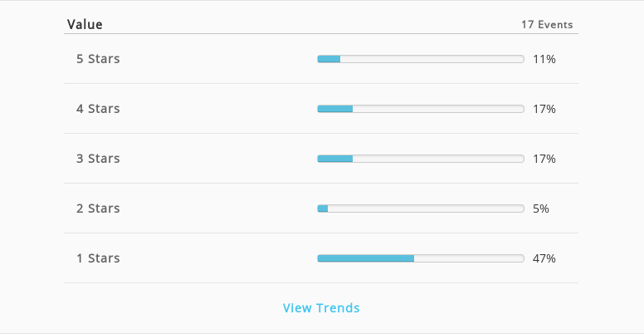This screenshot has height=334, width=644.
Task: Click the 5 Stars progress bar
Action: pos(421,59)
